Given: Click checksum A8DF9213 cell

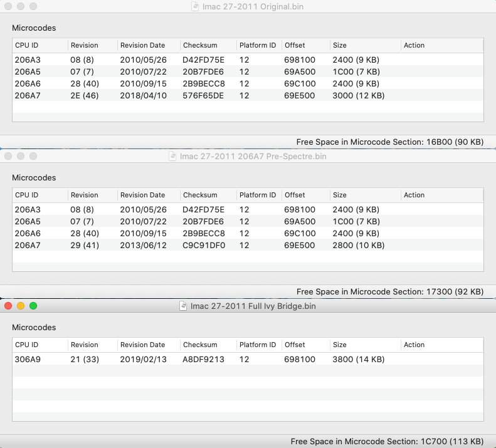Looking at the screenshot, I should [203, 359].
